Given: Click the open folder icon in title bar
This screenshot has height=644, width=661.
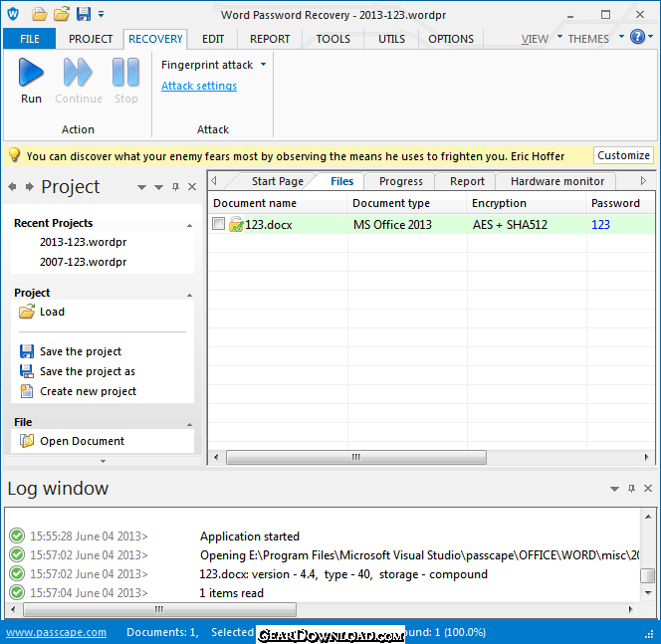Looking at the screenshot, I should pos(40,14).
